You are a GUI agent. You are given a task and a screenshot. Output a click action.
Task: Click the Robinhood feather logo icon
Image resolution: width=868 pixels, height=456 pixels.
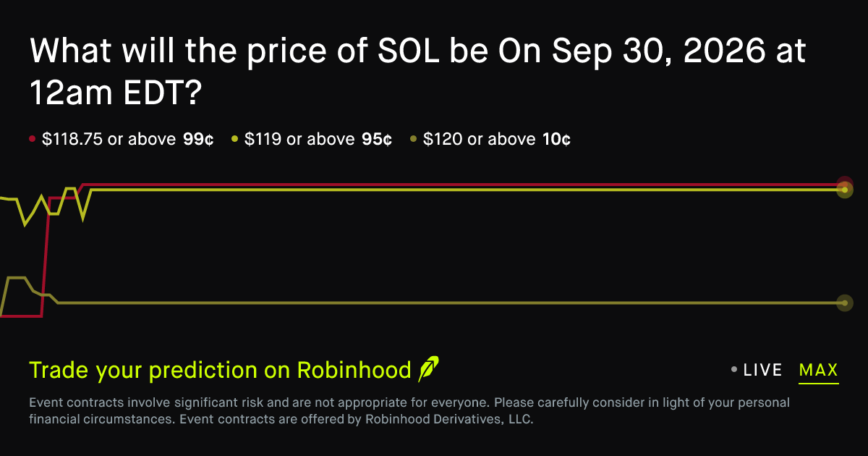(429, 369)
